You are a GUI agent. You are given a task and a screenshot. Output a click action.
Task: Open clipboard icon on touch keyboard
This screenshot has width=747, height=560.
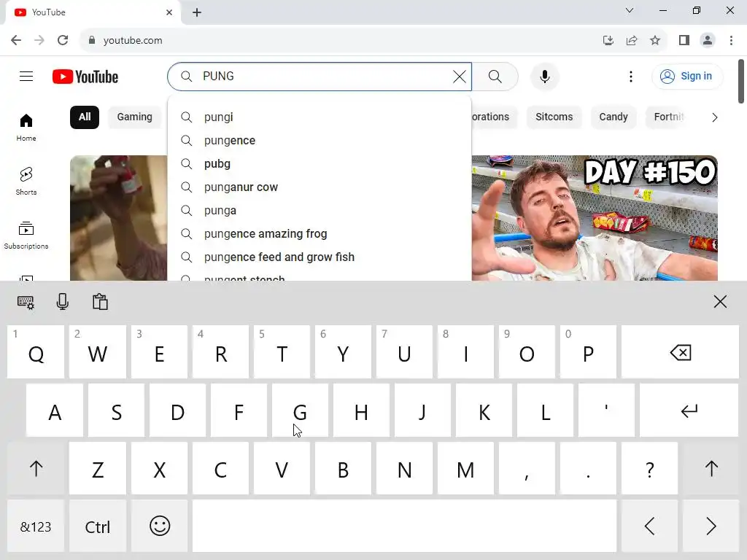click(x=100, y=302)
